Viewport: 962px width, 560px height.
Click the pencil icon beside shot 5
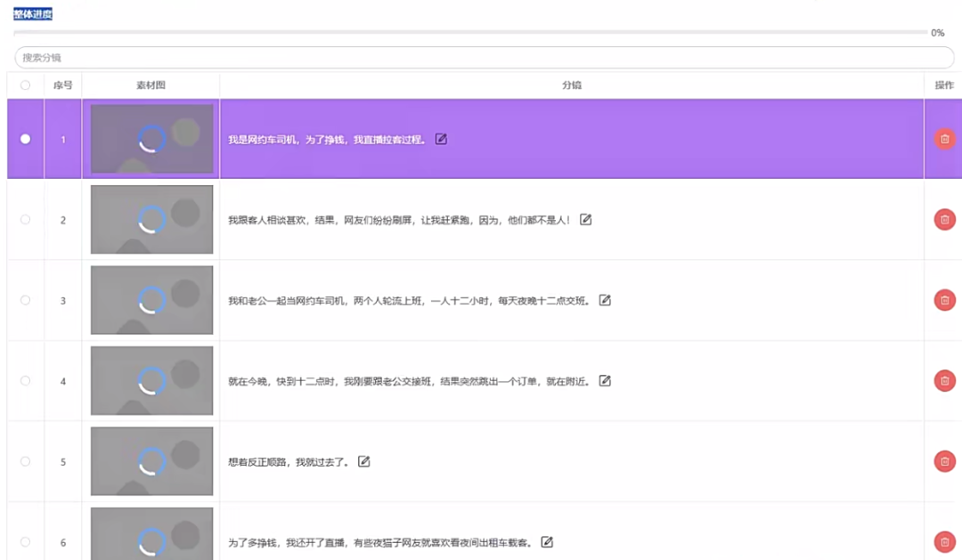tap(364, 461)
